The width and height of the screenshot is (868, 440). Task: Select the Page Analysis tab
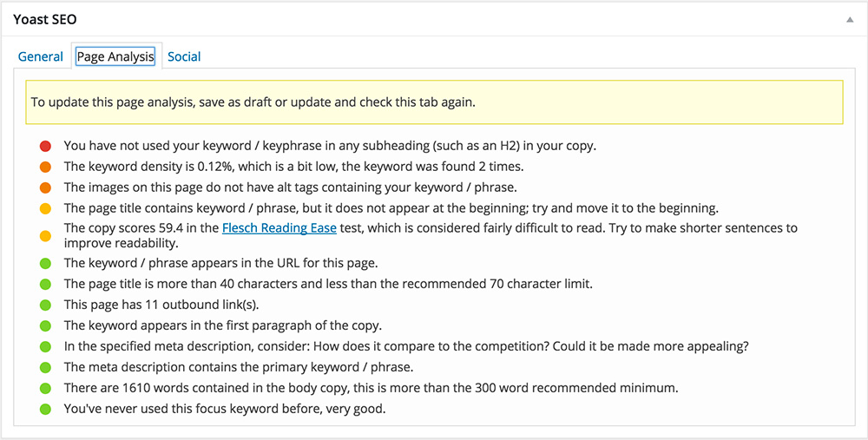coord(115,56)
